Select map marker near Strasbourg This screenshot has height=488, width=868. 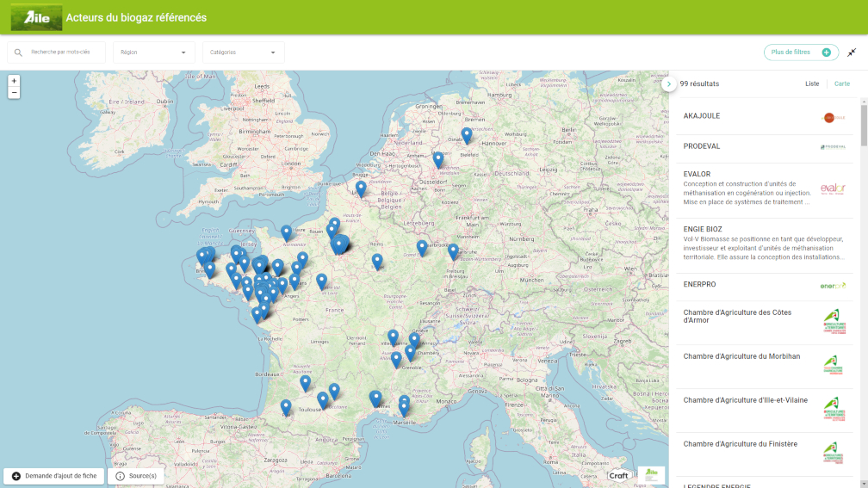point(453,251)
